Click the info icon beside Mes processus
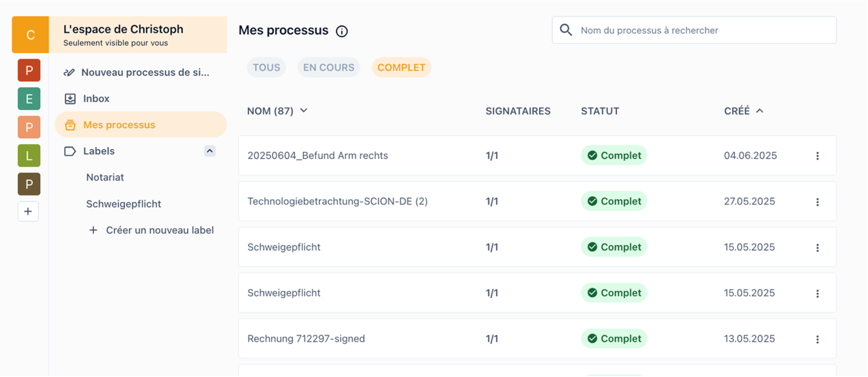The height and width of the screenshot is (377, 868). (x=342, y=31)
